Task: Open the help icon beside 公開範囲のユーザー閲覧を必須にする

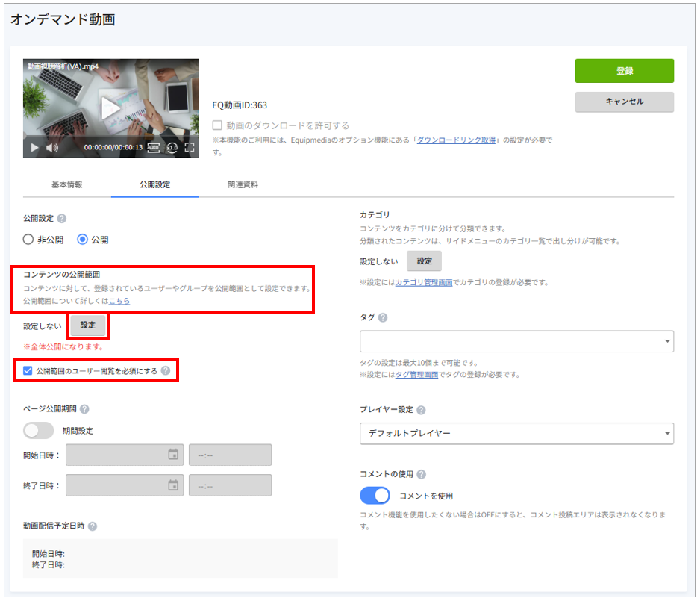Action: click(166, 371)
